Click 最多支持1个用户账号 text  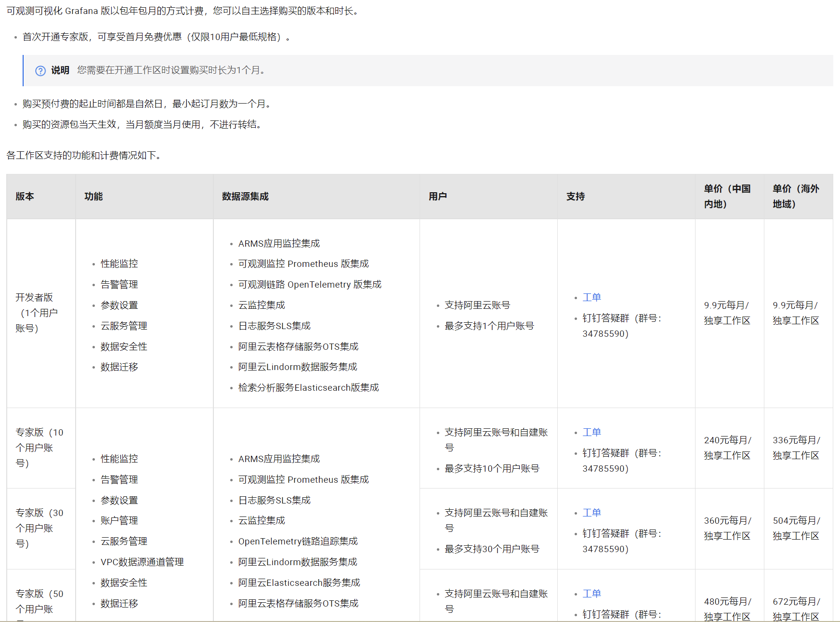tap(489, 326)
